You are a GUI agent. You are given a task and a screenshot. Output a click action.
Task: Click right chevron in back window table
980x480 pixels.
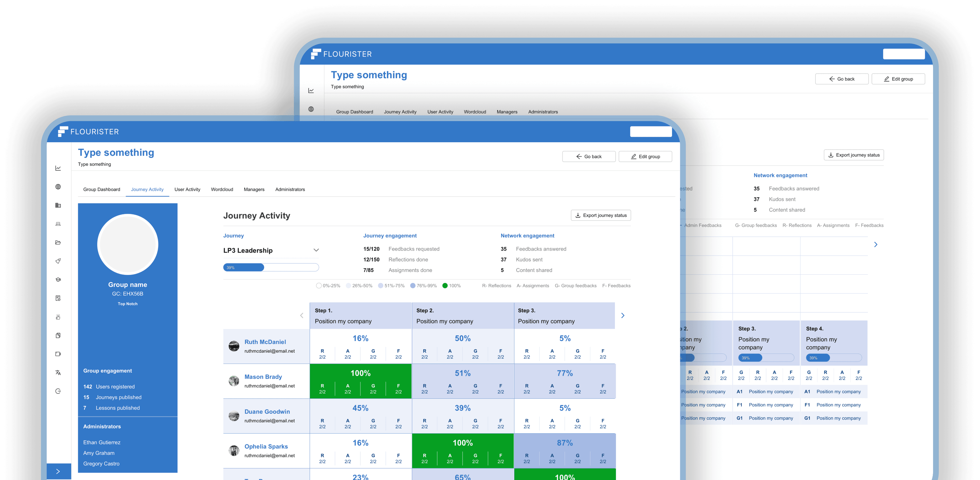[x=876, y=245]
